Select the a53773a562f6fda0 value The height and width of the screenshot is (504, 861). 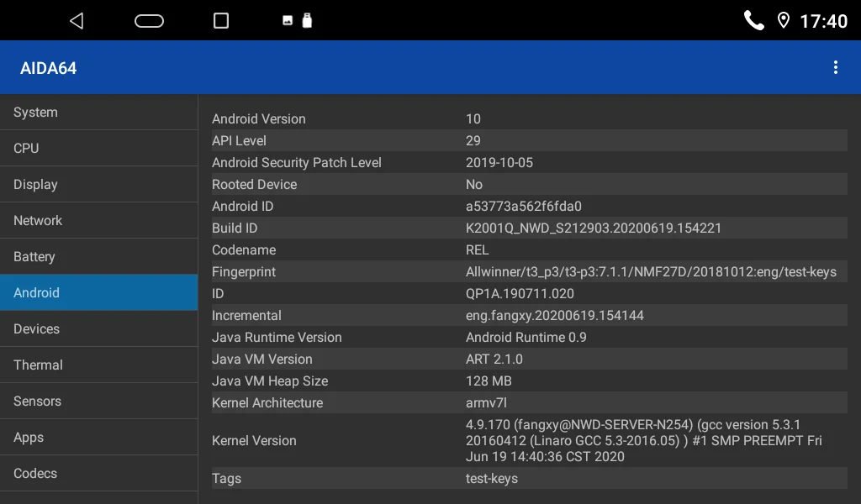(x=523, y=206)
